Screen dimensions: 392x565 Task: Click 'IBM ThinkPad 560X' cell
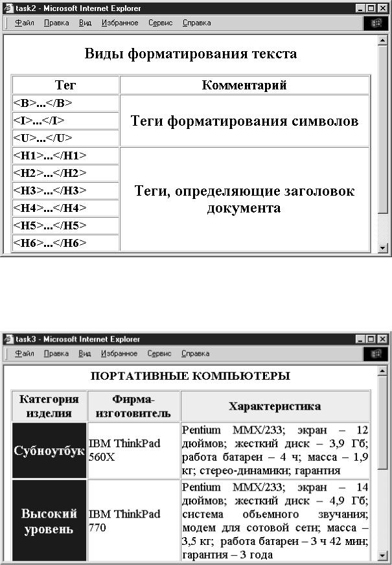[133, 450]
